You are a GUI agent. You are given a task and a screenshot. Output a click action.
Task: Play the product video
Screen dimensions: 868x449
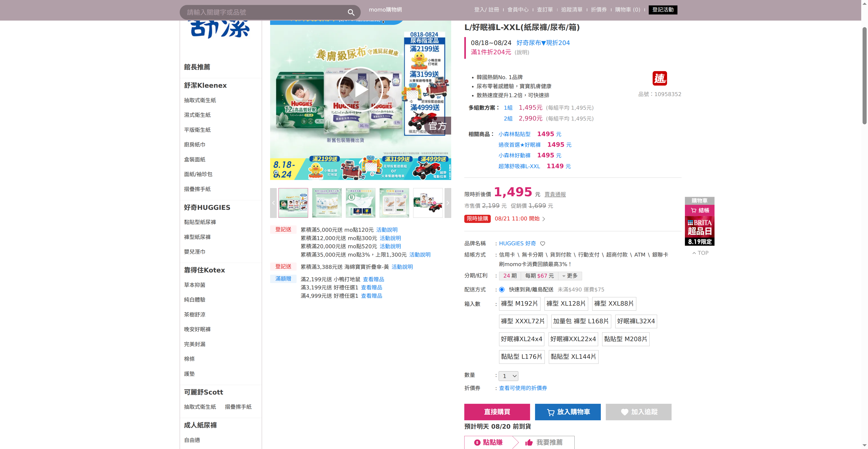tap(360, 90)
